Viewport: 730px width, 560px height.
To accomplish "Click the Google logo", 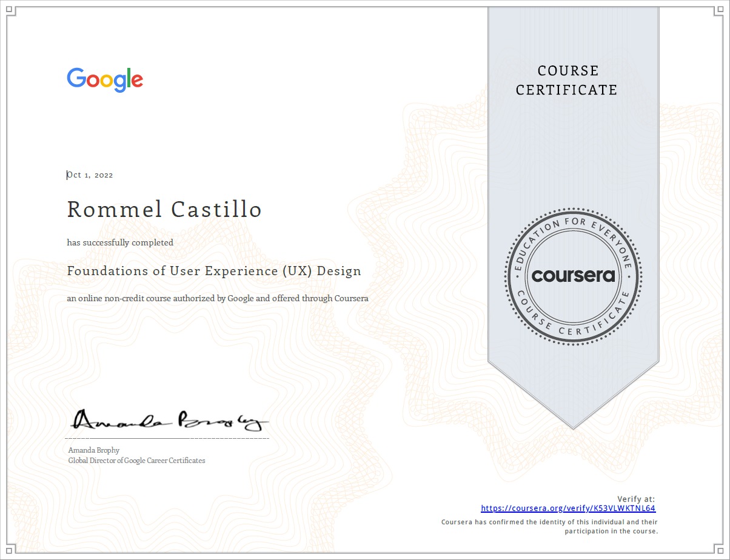I will (x=105, y=79).
